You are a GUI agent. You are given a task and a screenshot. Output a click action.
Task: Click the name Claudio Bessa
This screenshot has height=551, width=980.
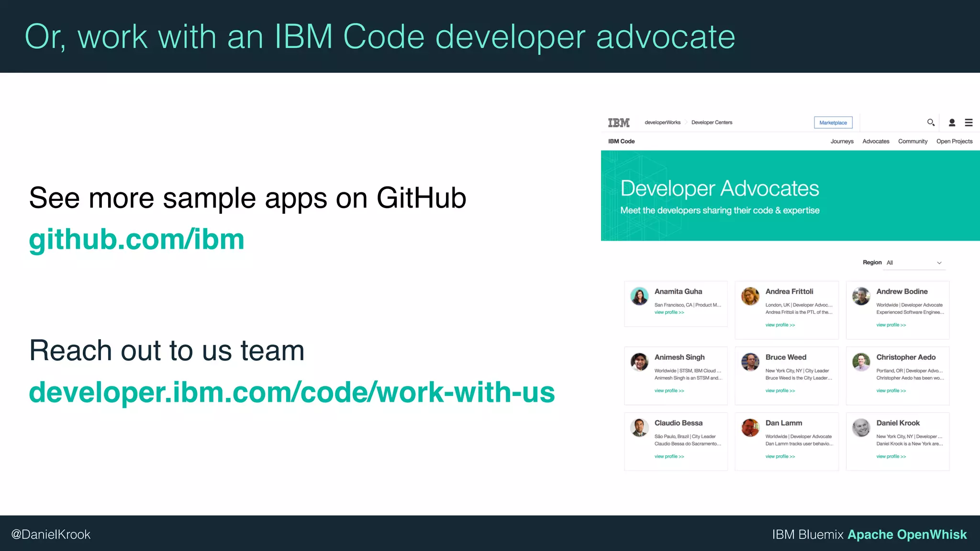tap(679, 423)
